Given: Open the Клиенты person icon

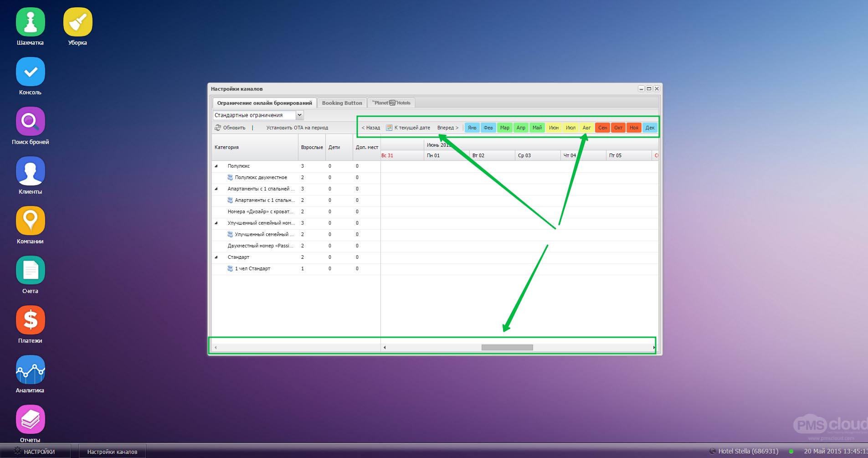Looking at the screenshot, I should [30, 171].
